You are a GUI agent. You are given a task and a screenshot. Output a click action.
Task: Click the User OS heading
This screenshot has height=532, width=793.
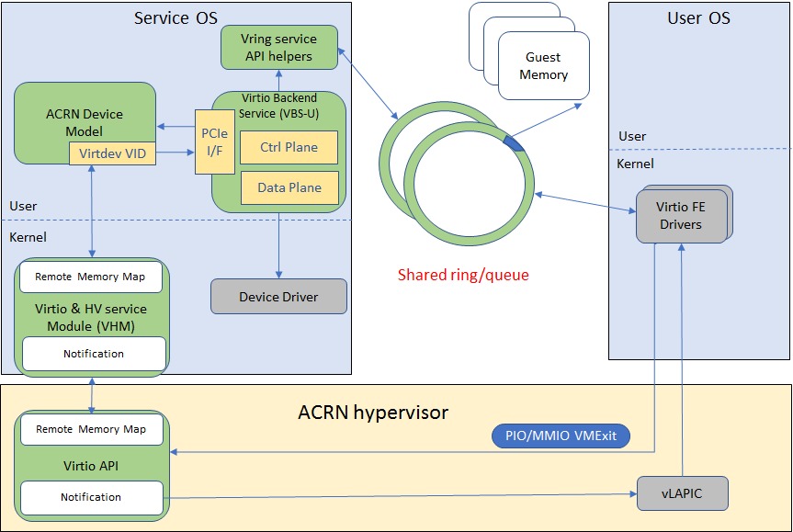point(698,17)
